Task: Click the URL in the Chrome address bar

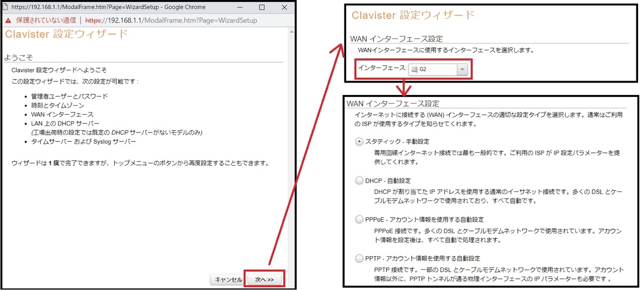Action: pos(171,20)
